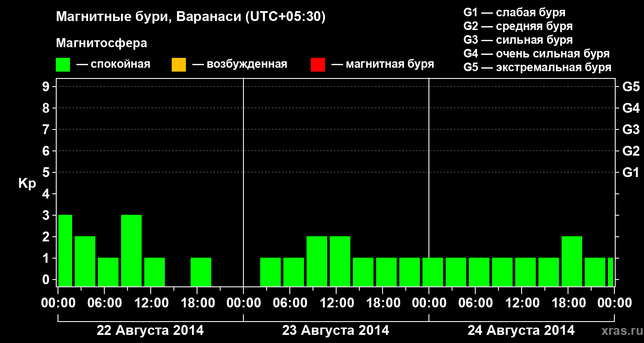This screenshot has width=644, height=343.
Task: Click the '— возбужденная' legend label
Action: [240, 65]
